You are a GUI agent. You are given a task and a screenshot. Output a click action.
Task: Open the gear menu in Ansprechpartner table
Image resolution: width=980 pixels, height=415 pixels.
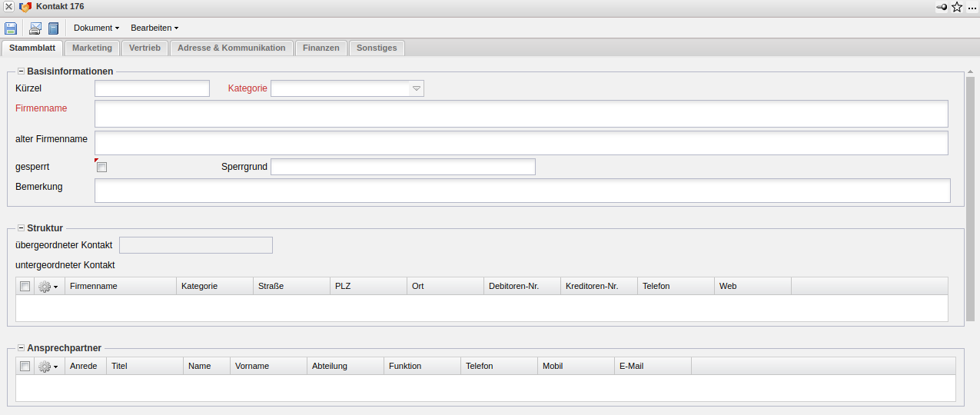48,366
